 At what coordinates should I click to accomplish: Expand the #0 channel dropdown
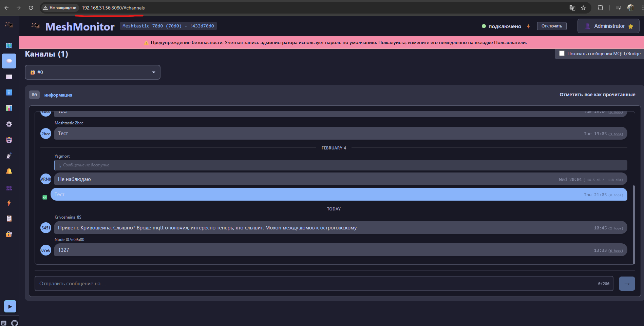92,72
